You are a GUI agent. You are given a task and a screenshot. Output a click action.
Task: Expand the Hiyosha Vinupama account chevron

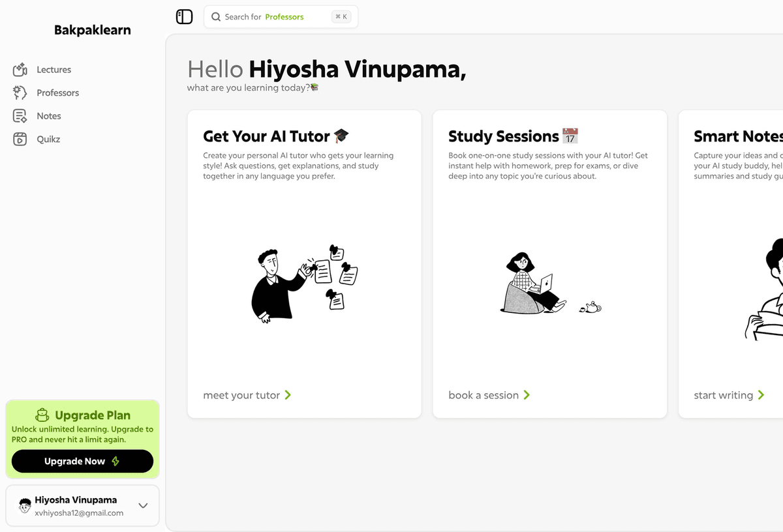point(143,505)
